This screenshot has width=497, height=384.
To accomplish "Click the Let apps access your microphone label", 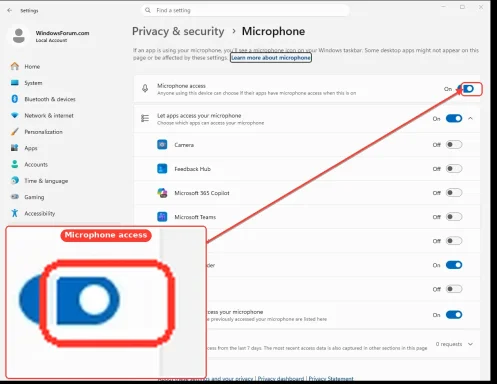I will pyautogui.click(x=199, y=116).
